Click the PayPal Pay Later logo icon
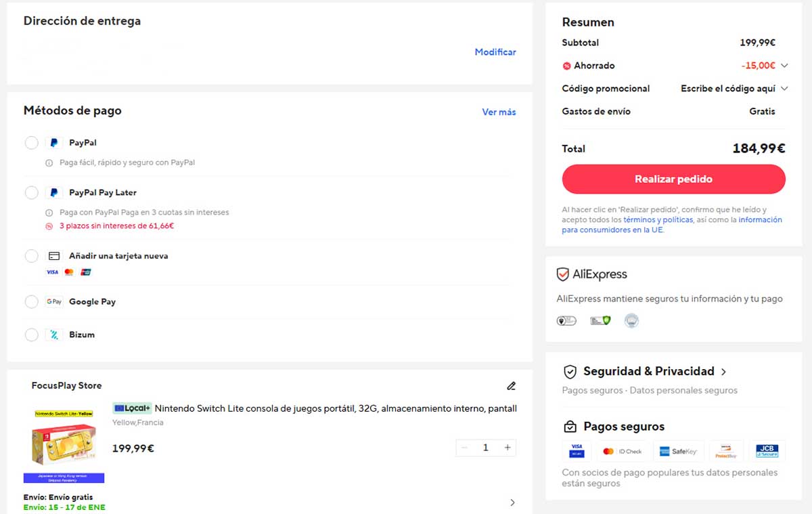Screen dimensions: 812x514 (54, 192)
